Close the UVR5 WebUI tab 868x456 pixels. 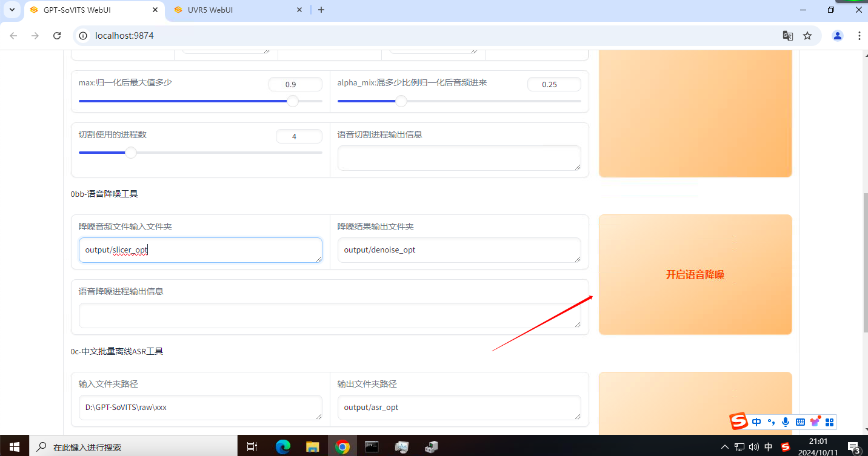[299, 10]
